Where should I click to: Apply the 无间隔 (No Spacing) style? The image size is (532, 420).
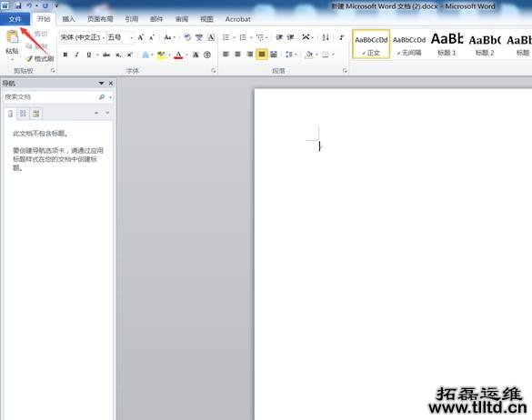[x=409, y=45]
